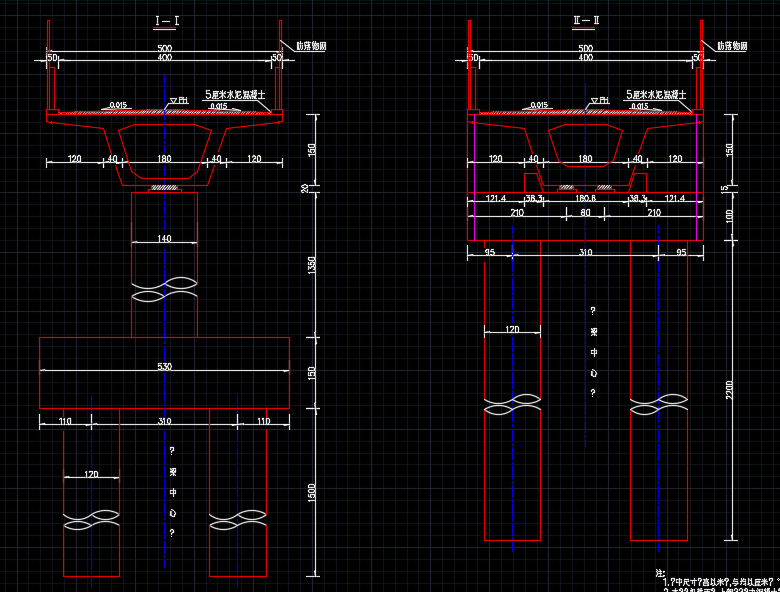Viewport: 780px width, 592px height.
Task: Select the 防落物网 label in section I—I
Action: coord(311,46)
